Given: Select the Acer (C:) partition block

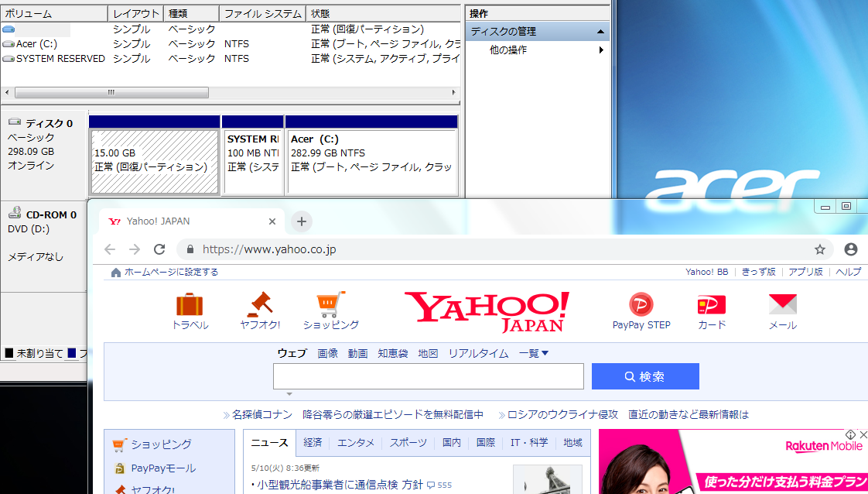Looking at the screenshot, I should (x=371, y=162).
